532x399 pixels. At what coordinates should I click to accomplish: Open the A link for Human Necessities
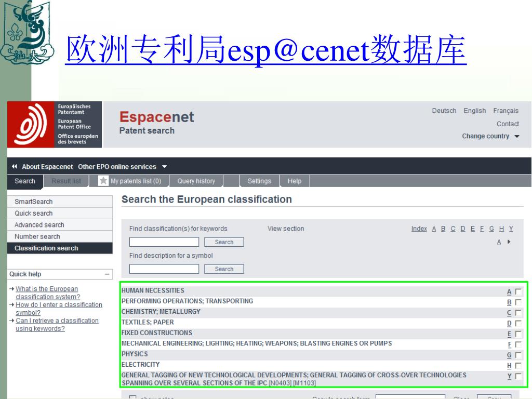(509, 291)
